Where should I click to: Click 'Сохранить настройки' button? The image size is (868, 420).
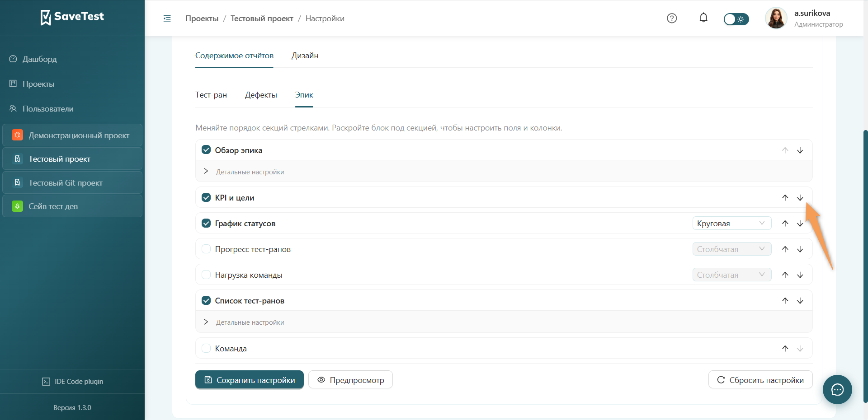click(x=250, y=380)
